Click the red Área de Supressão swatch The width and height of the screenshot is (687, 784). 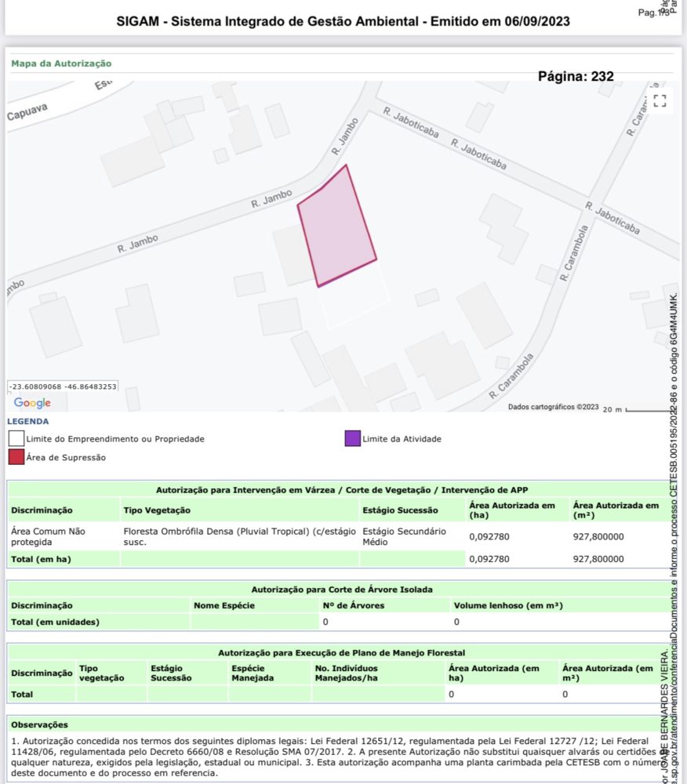click(16, 457)
